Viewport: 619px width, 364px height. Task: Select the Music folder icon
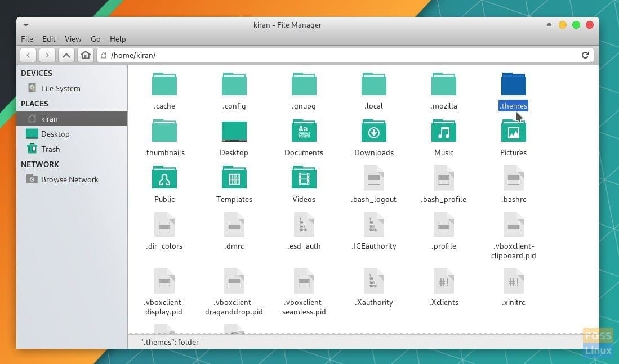pos(444,131)
